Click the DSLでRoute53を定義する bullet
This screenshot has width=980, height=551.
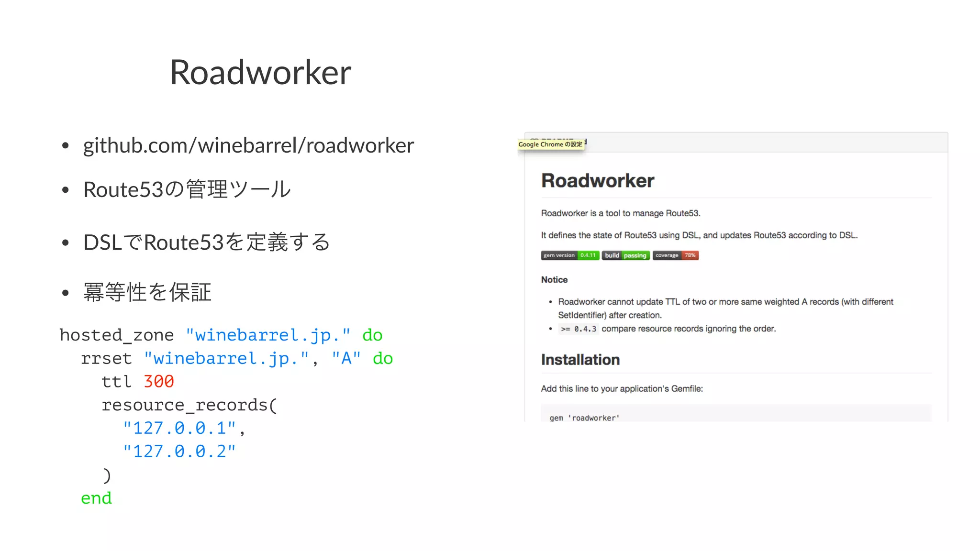207,242
